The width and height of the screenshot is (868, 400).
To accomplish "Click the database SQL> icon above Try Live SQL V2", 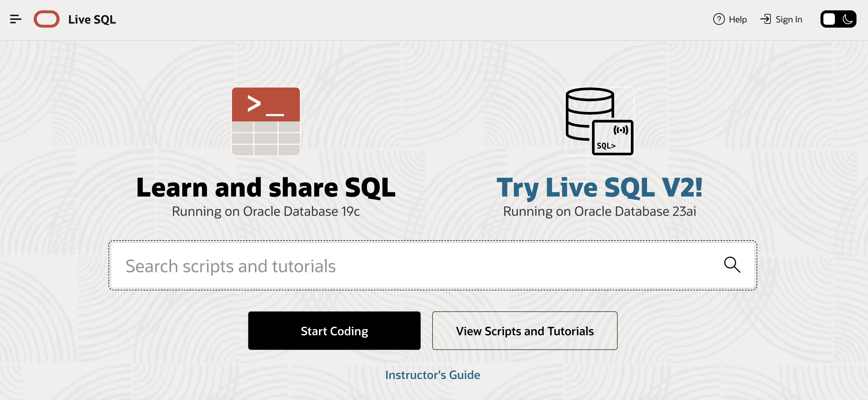I will (599, 121).
